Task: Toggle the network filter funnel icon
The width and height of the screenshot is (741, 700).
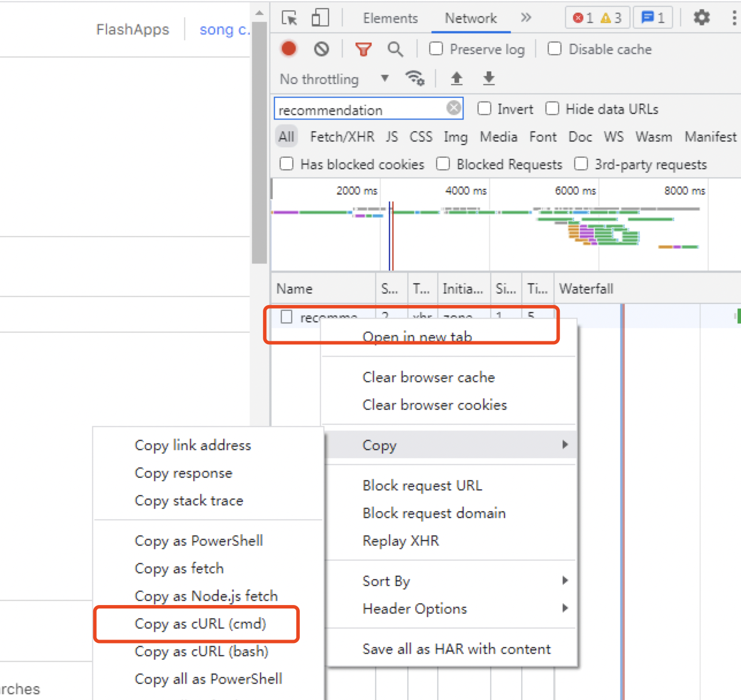Action: pos(363,50)
